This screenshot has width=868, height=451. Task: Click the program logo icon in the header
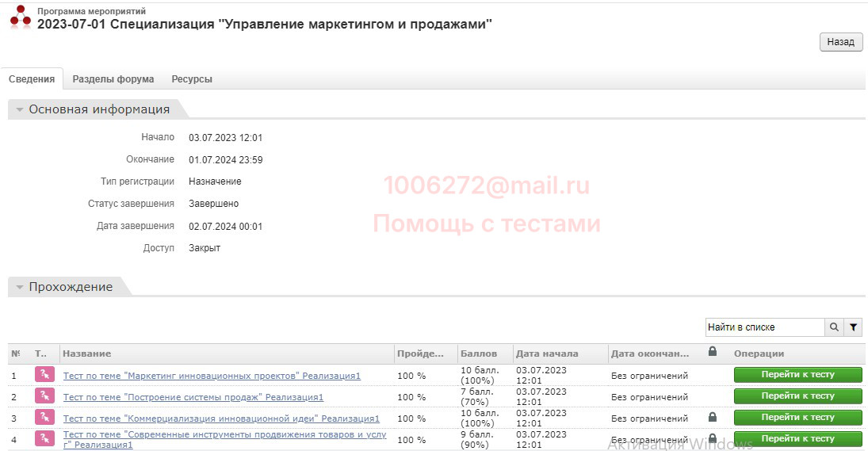pos(21,17)
